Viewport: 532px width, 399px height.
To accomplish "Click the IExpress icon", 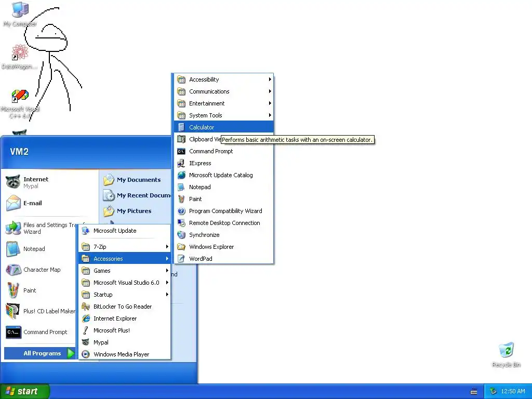I will pyautogui.click(x=181, y=163).
